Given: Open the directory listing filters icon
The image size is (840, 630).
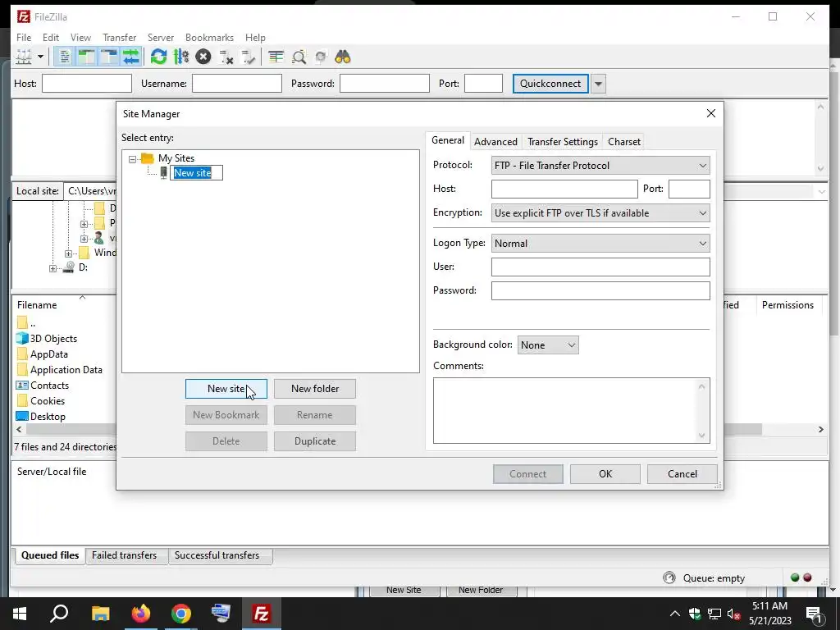Looking at the screenshot, I should pyautogui.click(x=276, y=57).
